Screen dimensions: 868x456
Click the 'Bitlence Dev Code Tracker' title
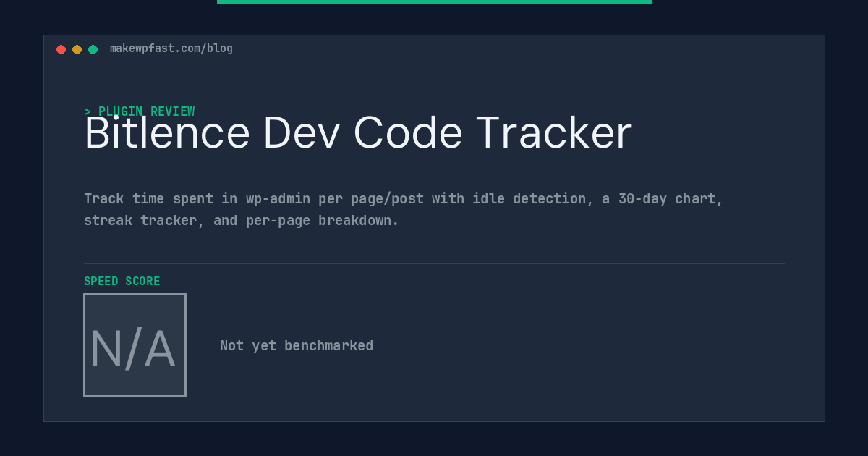coord(358,133)
